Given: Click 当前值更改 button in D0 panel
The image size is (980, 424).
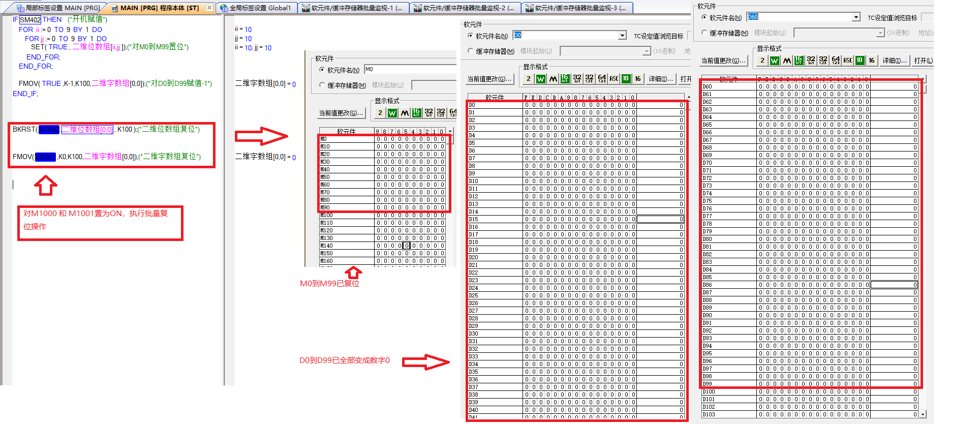Looking at the screenshot, I should [x=489, y=79].
